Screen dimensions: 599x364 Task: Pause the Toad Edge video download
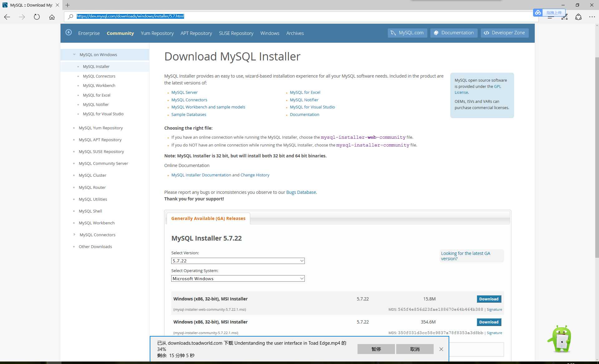tap(376, 349)
